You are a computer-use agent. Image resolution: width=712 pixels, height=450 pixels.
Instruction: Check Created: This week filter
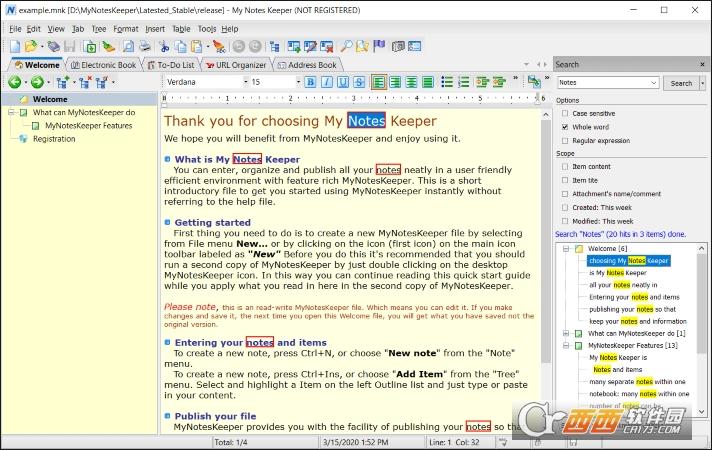point(565,208)
